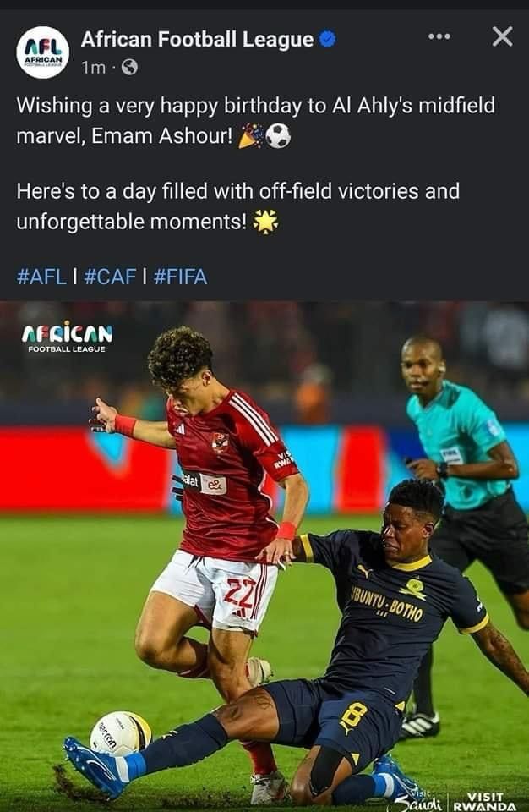Screen dimensions: 529x812
Task: Open the African Football League profile picture
Action: click(43, 52)
